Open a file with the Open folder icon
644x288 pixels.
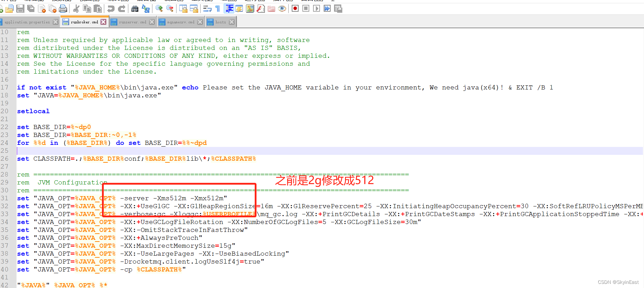9,9
